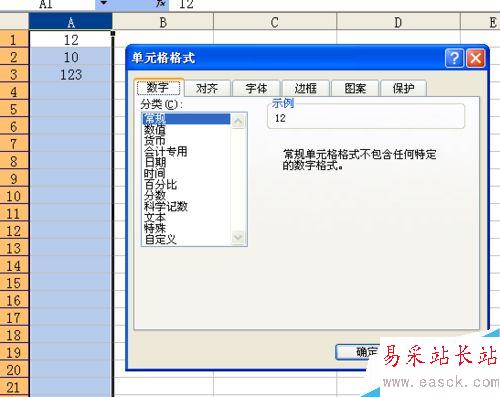The width and height of the screenshot is (500, 397).
Task: Click the fx insert function icon
Action: [x=161, y=3]
